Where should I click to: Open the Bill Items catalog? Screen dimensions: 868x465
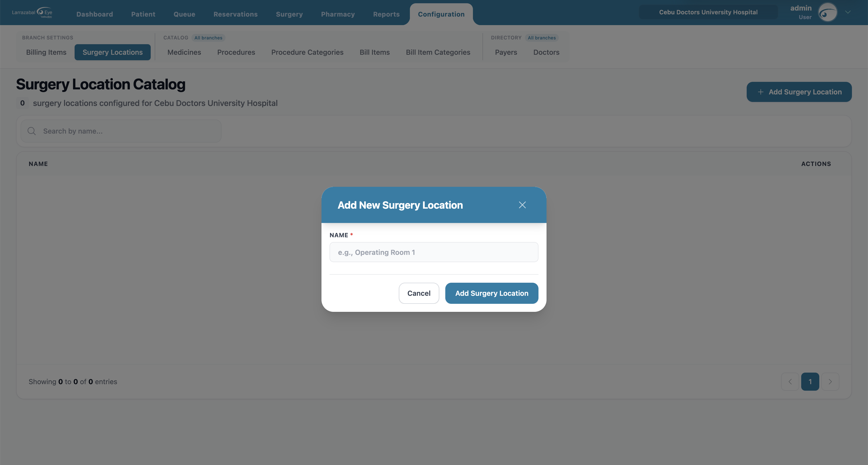click(x=374, y=52)
